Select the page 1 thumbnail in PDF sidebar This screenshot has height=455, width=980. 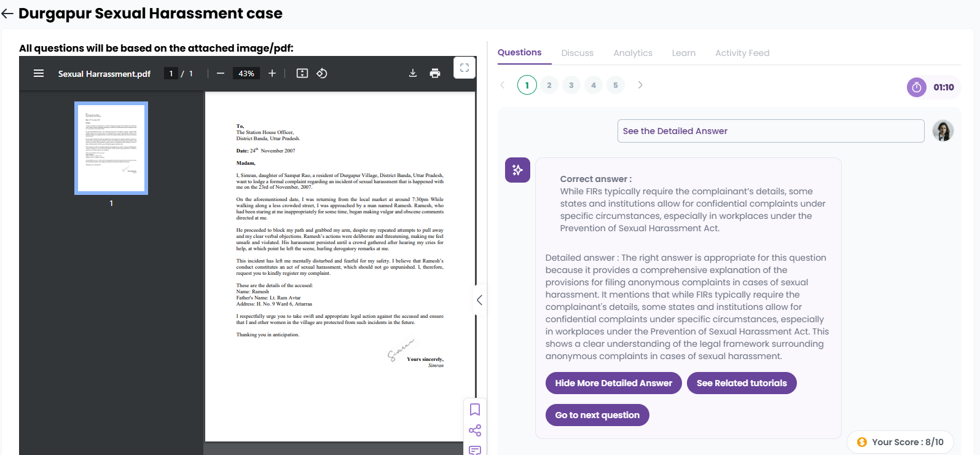click(x=111, y=148)
